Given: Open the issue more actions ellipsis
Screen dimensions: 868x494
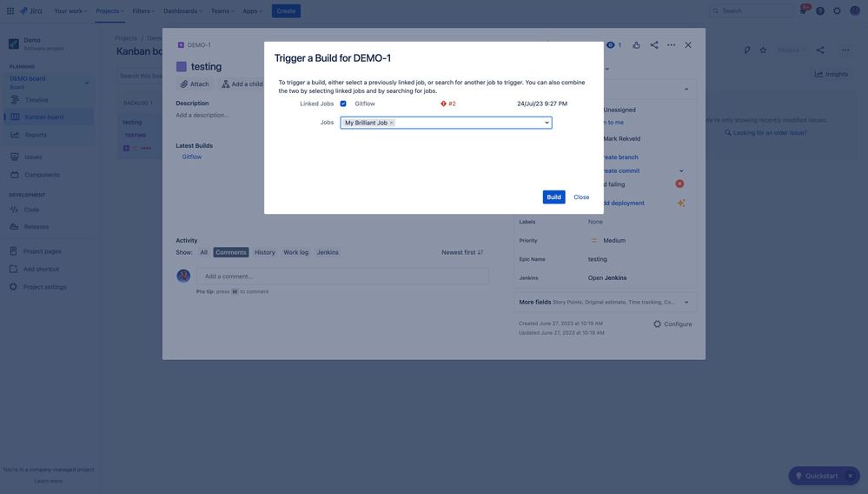Looking at the screenshot, I should [671, 45].
